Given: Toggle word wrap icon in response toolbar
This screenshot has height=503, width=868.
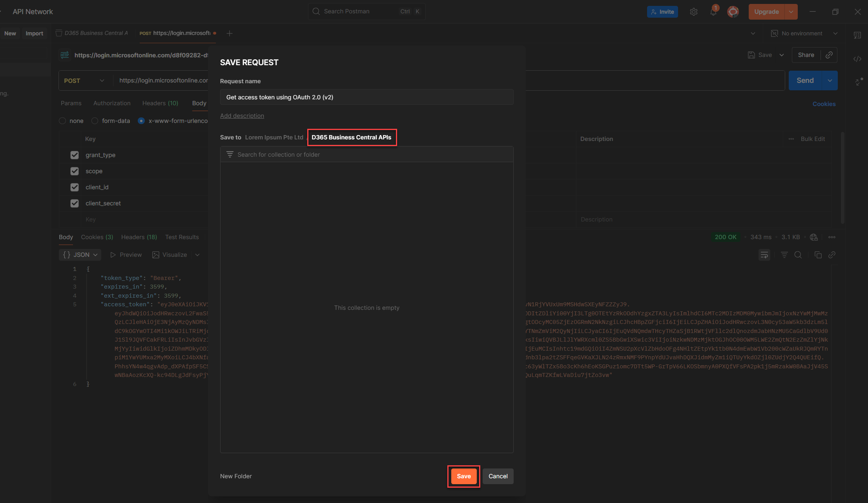Looking at the screenshot, I should tap(764, 255).
